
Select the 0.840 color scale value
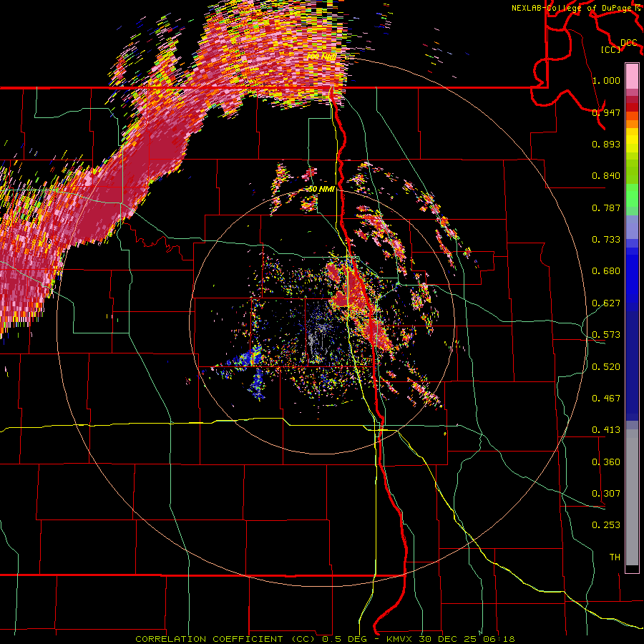pyautogui.click(x=606, y=176)
